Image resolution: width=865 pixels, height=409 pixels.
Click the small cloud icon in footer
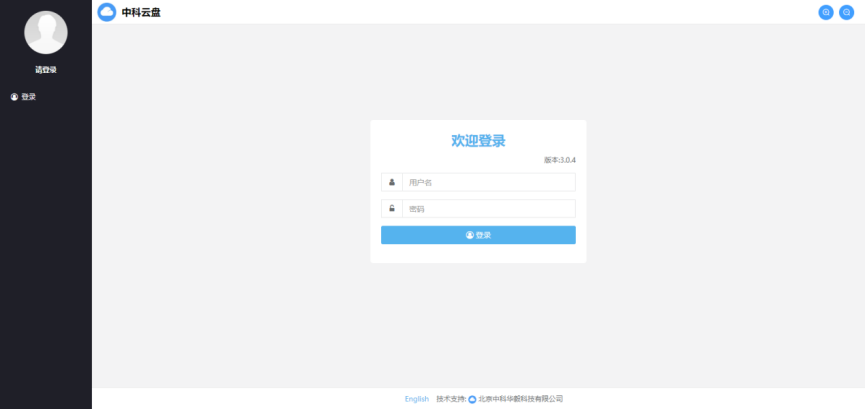click(472, 399)
